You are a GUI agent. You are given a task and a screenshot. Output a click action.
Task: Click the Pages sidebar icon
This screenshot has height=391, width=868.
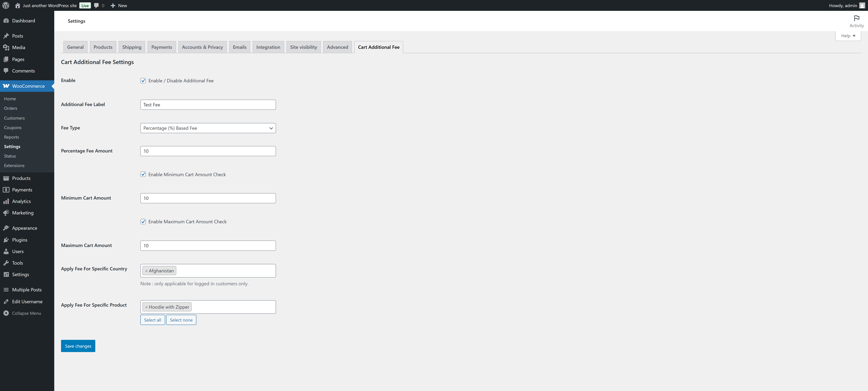point(6,59)
